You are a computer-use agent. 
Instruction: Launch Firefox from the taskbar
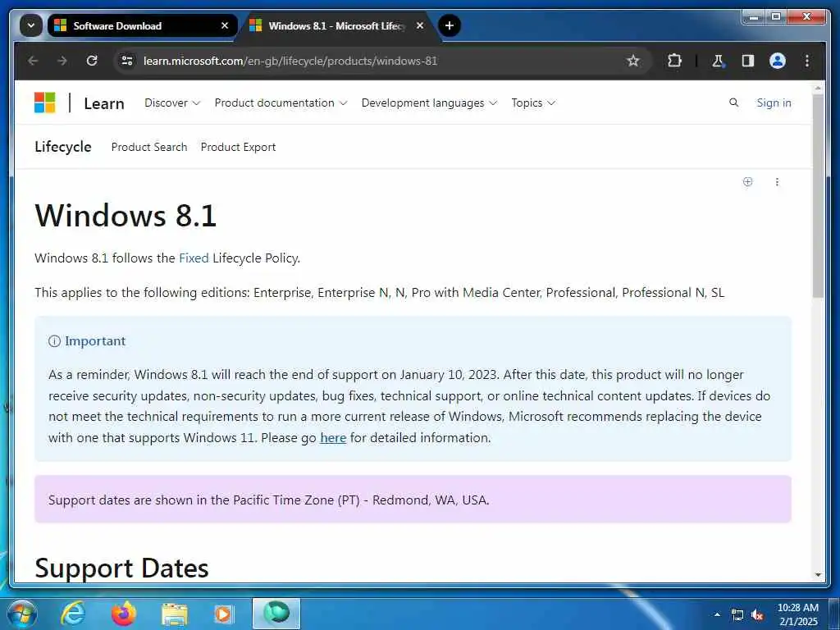[123, 614]
